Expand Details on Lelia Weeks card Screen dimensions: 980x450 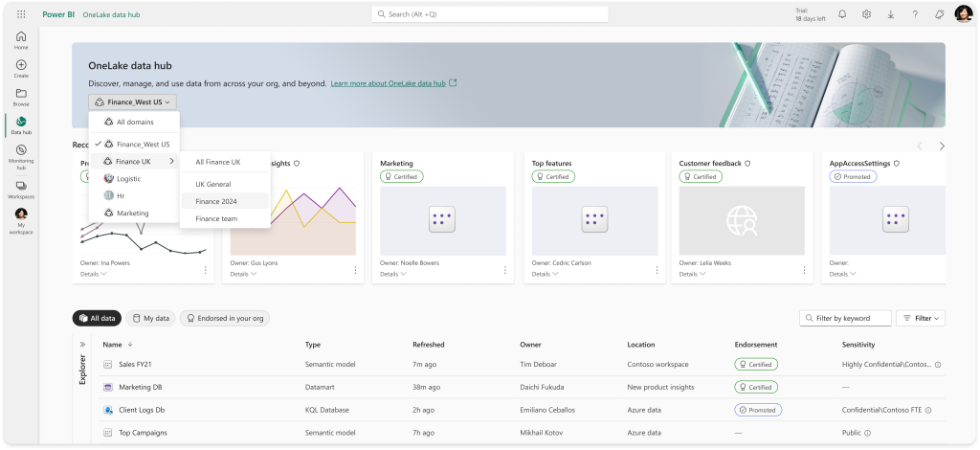pos(693,274)
